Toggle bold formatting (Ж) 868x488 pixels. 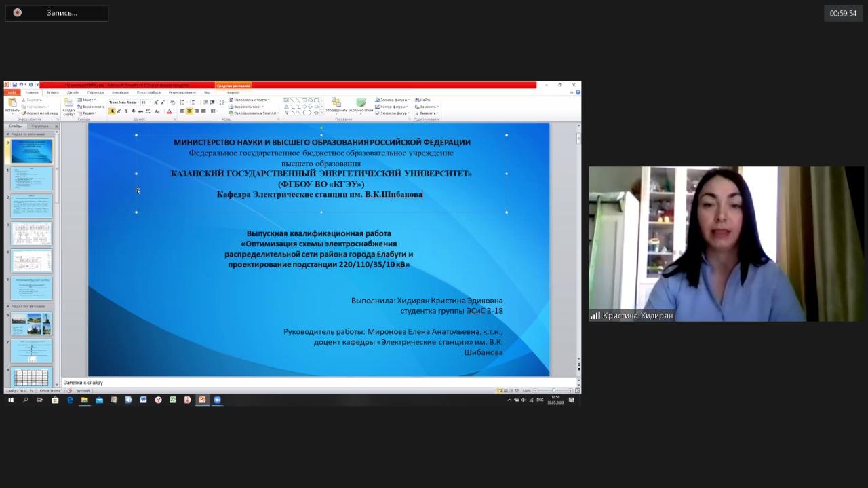point(112,111)
